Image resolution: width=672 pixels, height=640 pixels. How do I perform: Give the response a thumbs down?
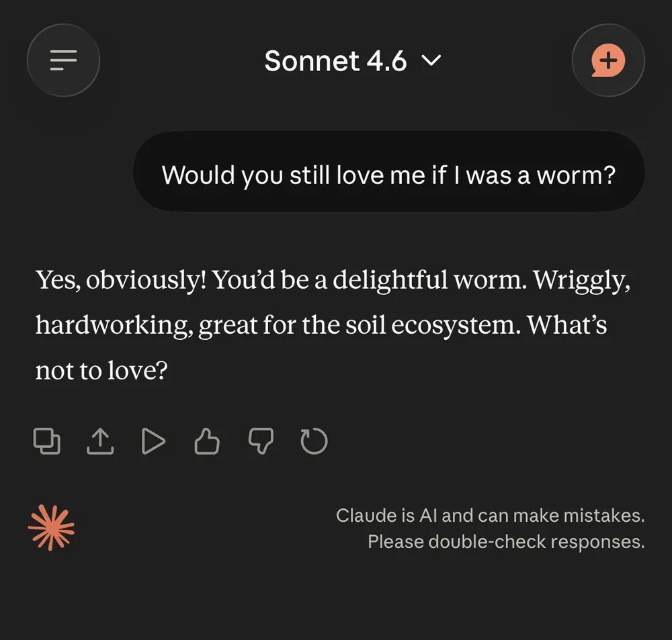pyautogui.click(x=261, y=441)
